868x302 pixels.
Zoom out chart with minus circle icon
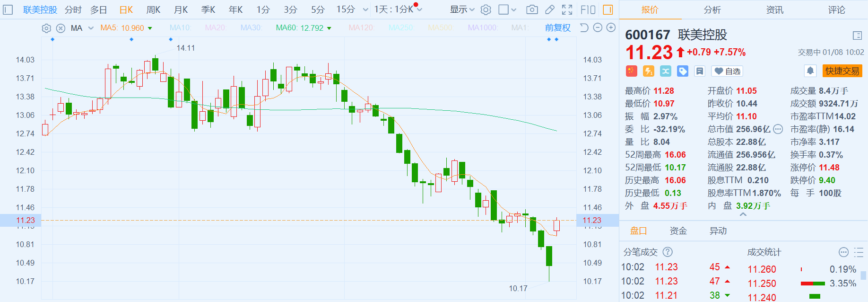[x=598, y=28]
